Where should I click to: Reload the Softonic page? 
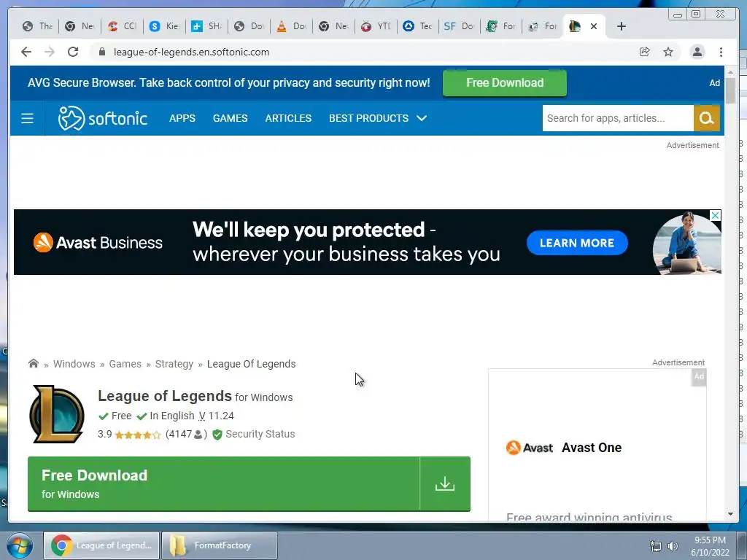(x=73, y=52)
